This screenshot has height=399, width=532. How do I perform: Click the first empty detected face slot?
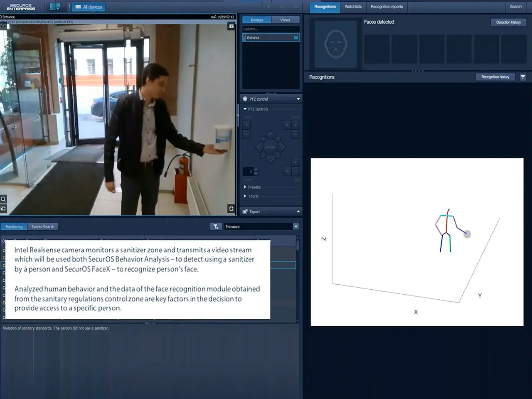377,49
